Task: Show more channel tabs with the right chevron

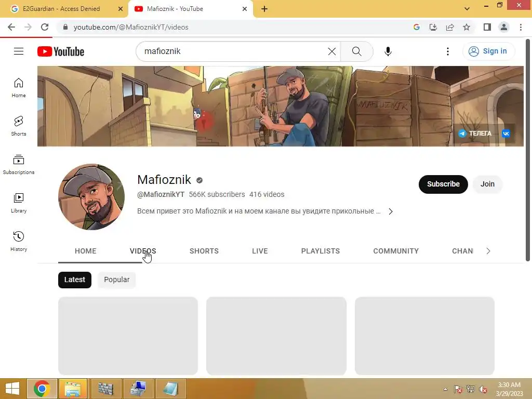Action: click(488, 251)
